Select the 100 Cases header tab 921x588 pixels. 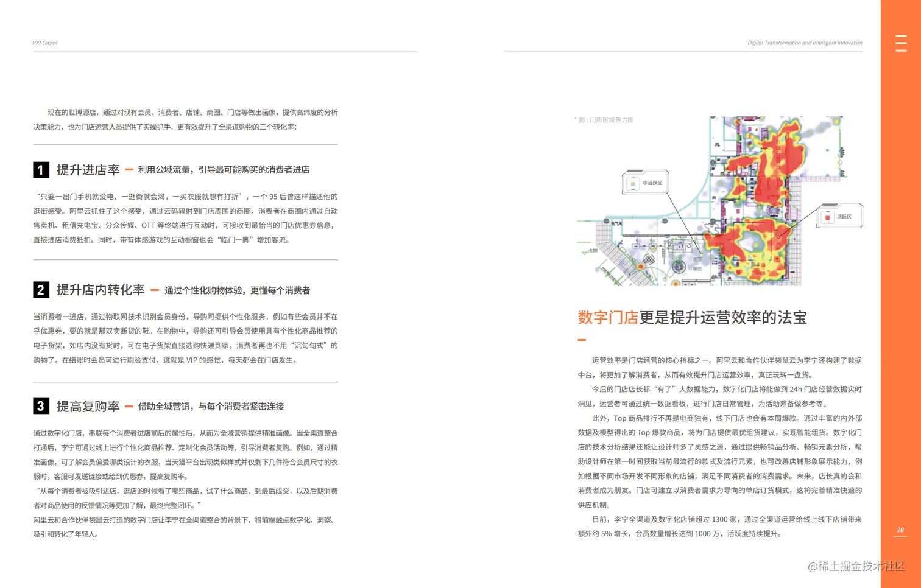(45, 43)
